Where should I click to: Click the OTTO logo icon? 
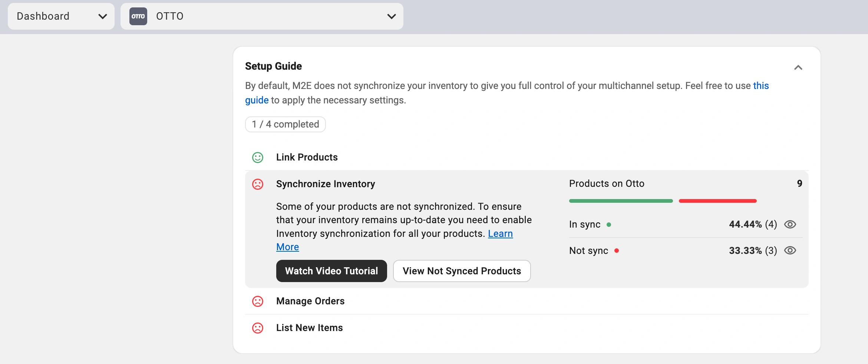click(138, 16)
